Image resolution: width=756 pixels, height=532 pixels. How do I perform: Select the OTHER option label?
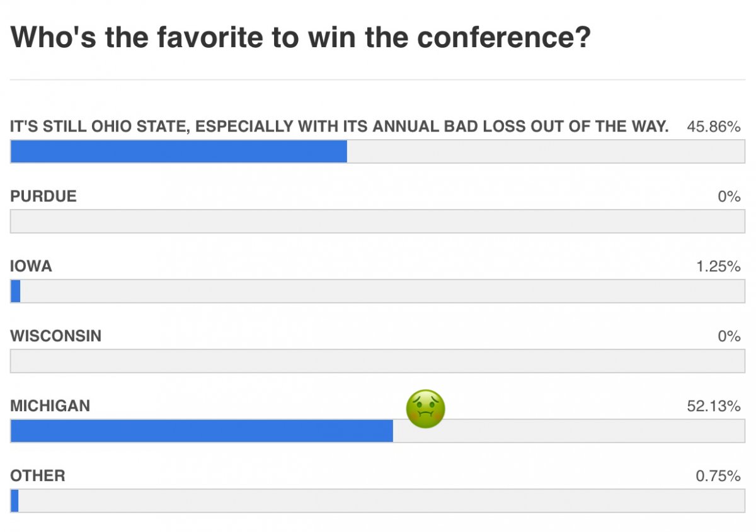(x=38, y=476)
